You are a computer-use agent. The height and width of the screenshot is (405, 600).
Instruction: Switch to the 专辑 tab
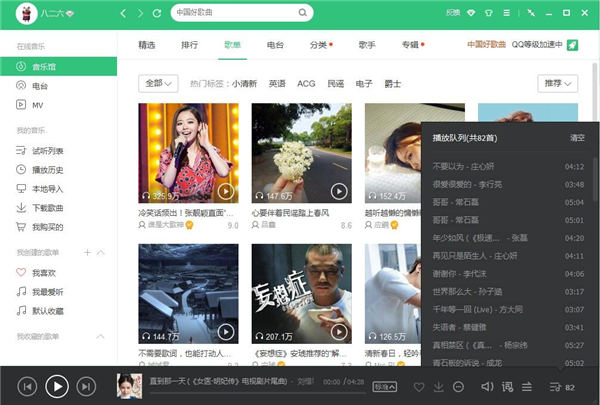point(410,45)
